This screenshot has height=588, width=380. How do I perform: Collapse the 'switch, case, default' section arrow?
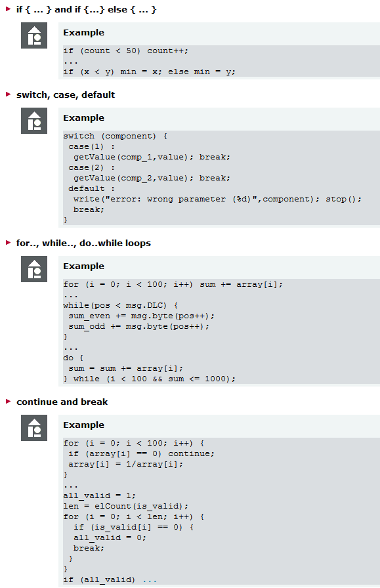click(x=9, y=94)
